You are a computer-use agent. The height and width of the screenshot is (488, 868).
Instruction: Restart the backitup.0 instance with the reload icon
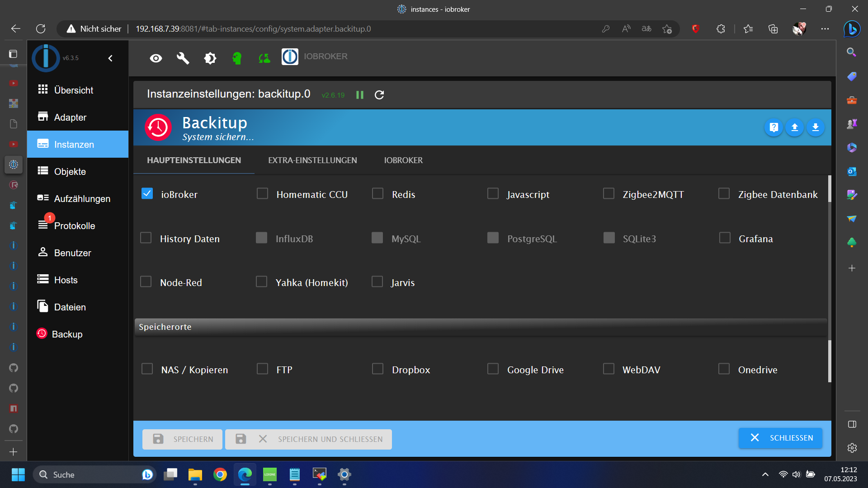click(379, 95)
